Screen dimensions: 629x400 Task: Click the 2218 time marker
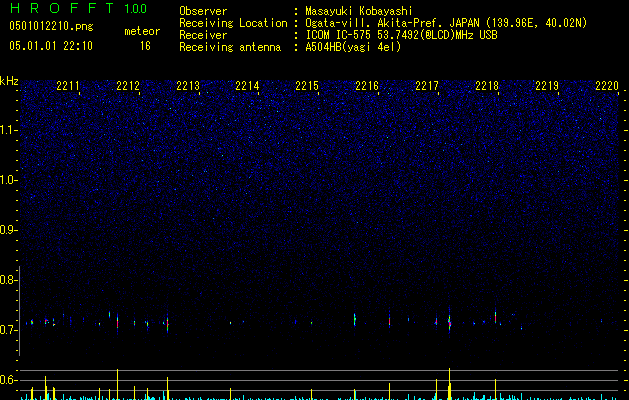coord(487,86)
